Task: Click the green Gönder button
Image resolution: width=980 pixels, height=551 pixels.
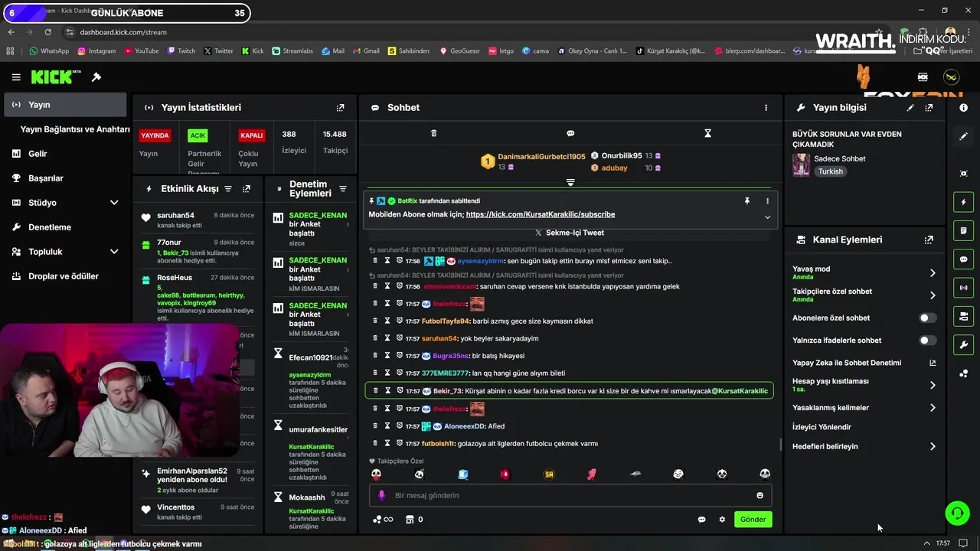Action: pyautogui.click(x=753, y=520)
